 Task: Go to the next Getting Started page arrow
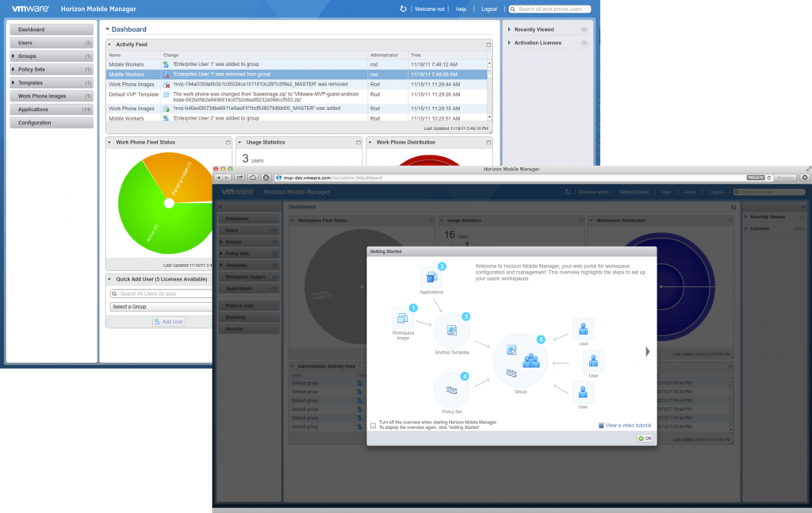pyautogui.click(x=647, y=351)
